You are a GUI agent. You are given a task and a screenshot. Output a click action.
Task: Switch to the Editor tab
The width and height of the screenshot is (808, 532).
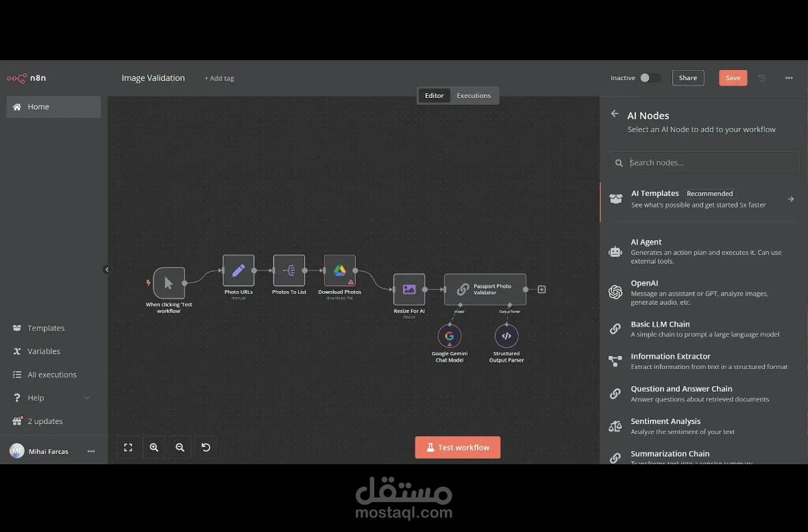click(x=434, y=95)
